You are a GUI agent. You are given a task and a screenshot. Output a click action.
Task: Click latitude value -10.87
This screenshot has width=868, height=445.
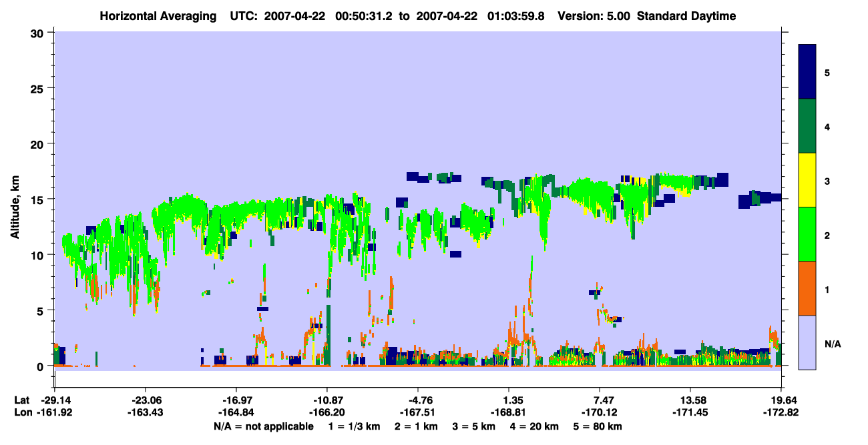pos(328,400)
